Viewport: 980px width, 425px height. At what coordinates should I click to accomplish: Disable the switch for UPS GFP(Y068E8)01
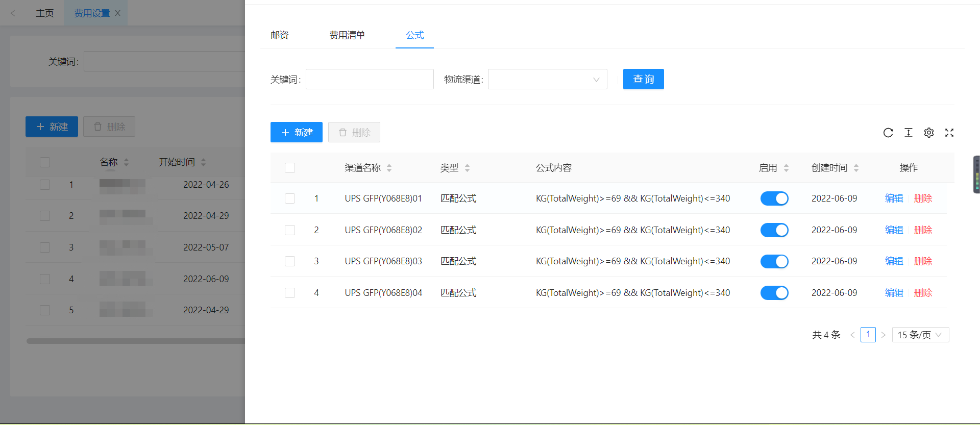[x=774, y=198]
